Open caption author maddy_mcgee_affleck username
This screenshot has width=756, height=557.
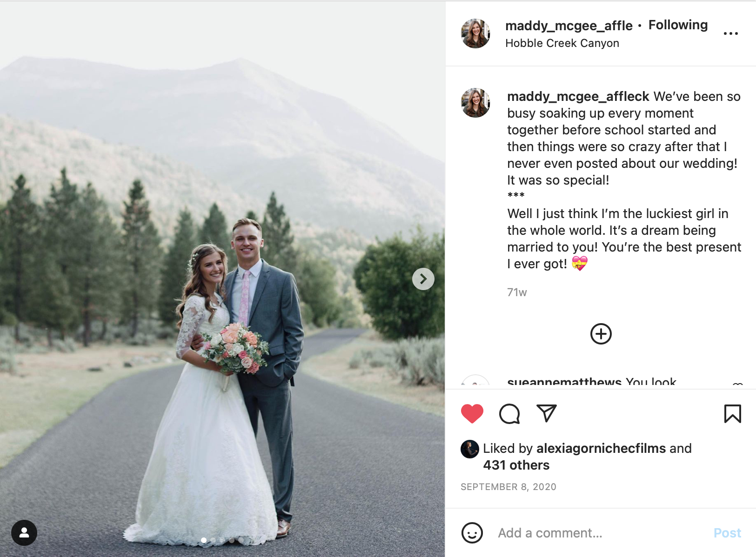coord(578,96)
